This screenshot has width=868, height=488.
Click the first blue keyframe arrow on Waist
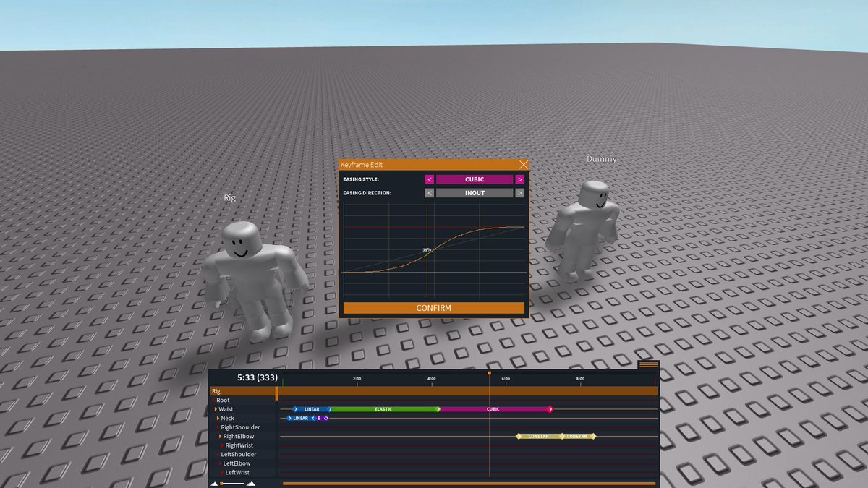pyautogui.click(x=295, y=409)
